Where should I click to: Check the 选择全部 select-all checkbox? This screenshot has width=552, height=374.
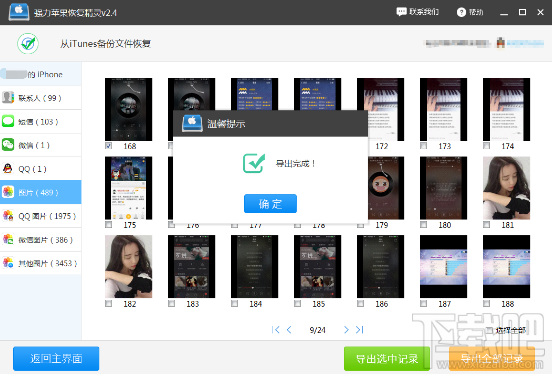pyautogui.click(x=489, y=330)
